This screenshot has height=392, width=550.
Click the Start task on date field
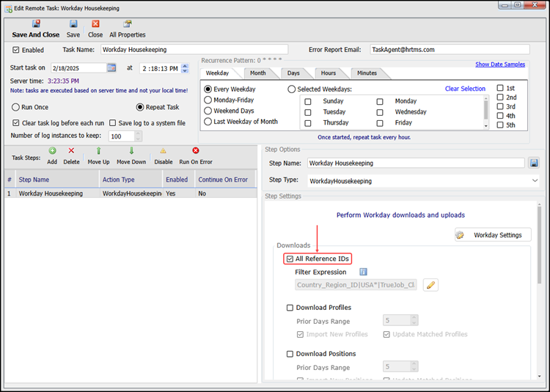pyautogui.click(x=78, y=68)
